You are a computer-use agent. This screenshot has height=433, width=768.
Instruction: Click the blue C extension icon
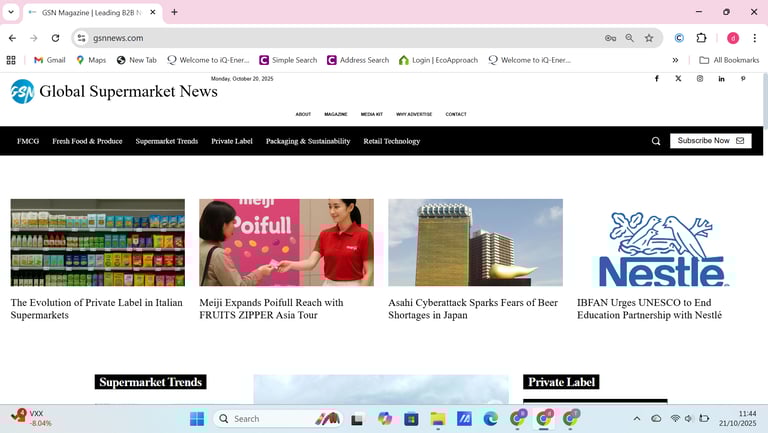pyautogui.click(x=679, y=38)
